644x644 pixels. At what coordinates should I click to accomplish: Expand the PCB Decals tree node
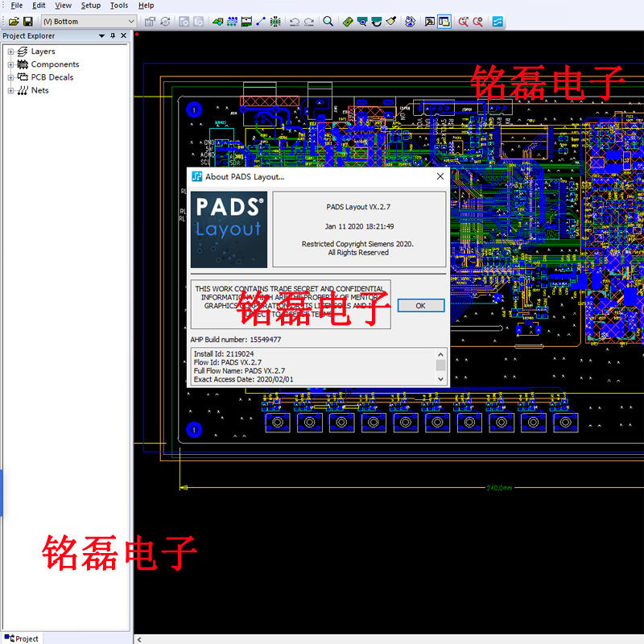pyautogui.click(x=10, y=77)
